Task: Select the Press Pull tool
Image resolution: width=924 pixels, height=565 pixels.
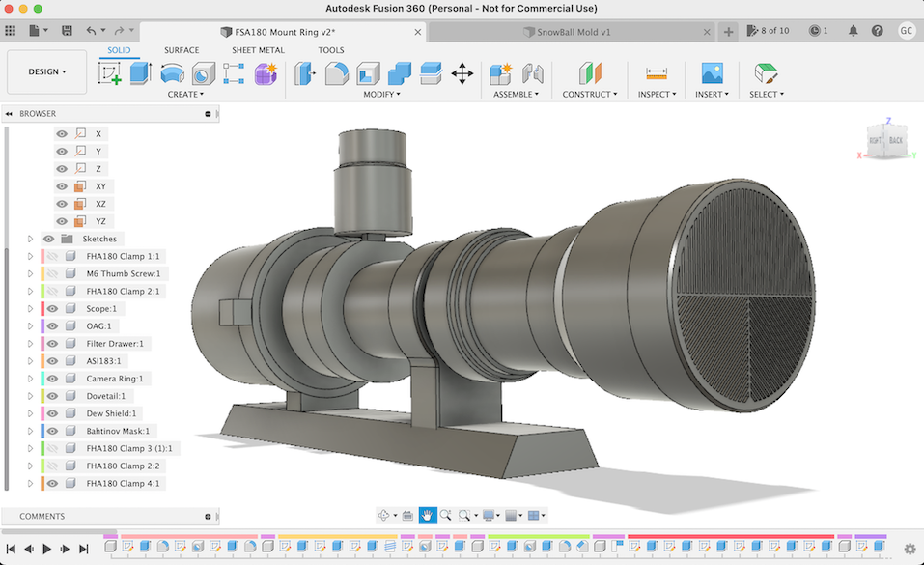Action: coord(305,73)
